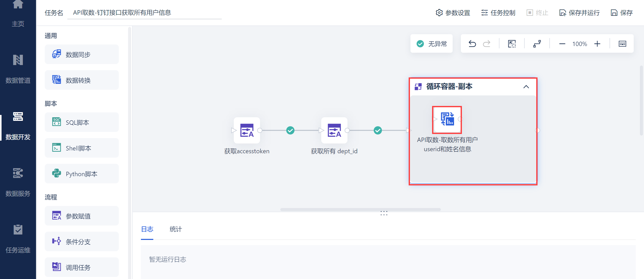Click the fit-to-canvas selection icon
Image resolution: width=644 pixels, height=279 pixels.
pos(512,44)
